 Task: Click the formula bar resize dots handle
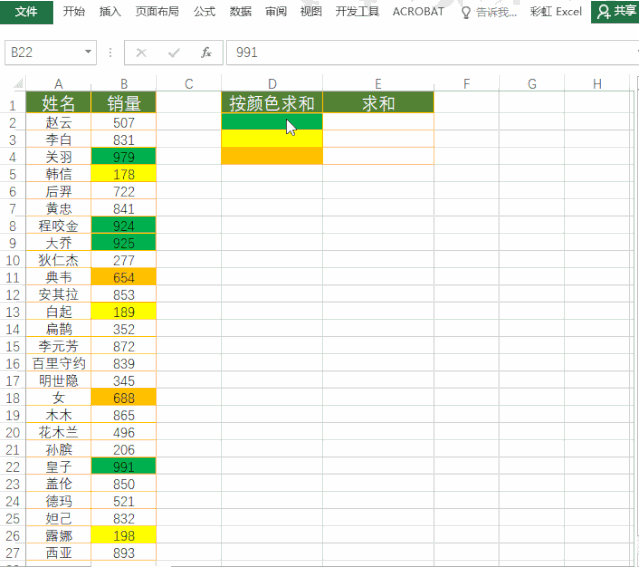(110, 52)
